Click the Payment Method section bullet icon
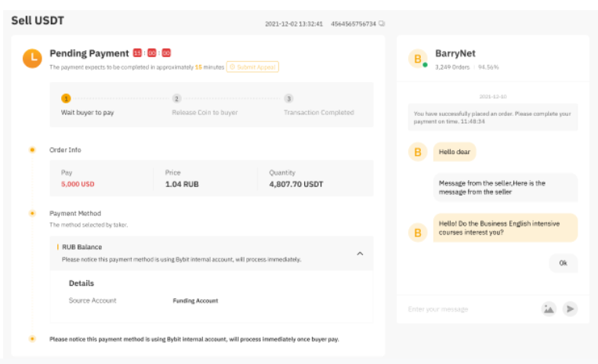 pyautogui.click(x=32, y=213)
